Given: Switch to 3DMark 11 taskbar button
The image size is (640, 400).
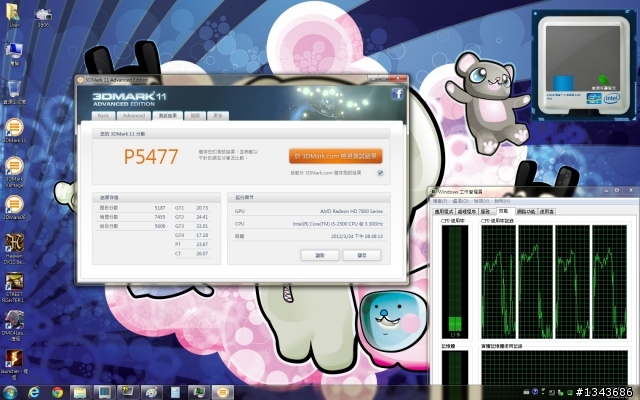Looking at the screenshot, I should [222, 393].
